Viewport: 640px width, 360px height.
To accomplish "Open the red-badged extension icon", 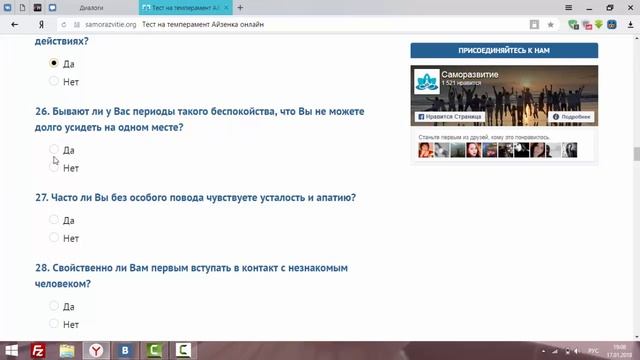I will tap(587, 25).
